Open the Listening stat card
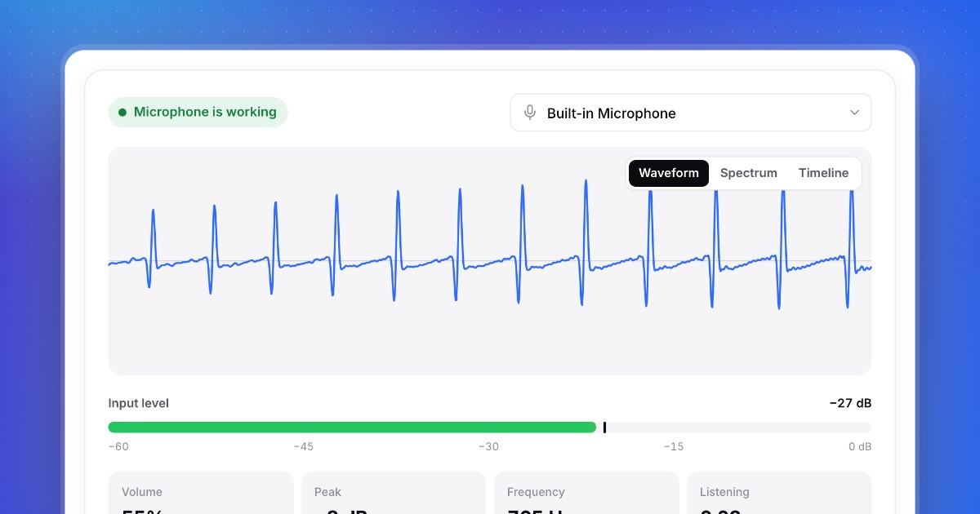Image resolution: width=980 pixels, height=514 pixels. (779, 493)
